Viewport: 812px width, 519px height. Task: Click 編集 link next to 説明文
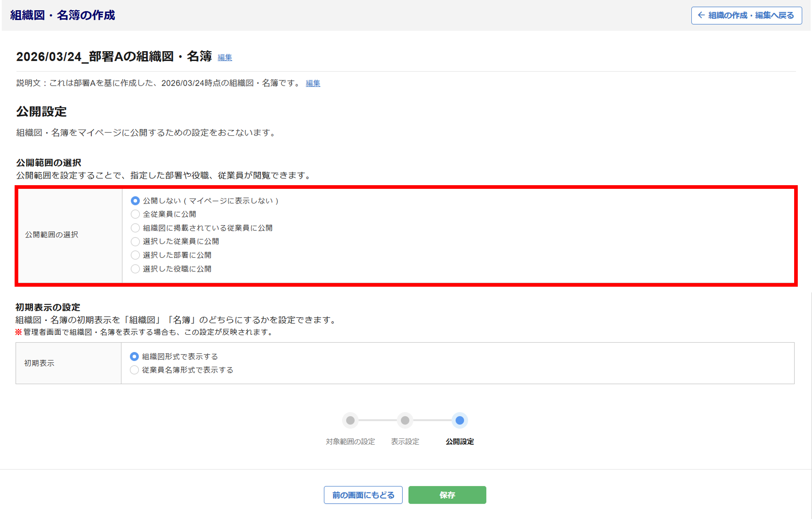pos(313,83)
